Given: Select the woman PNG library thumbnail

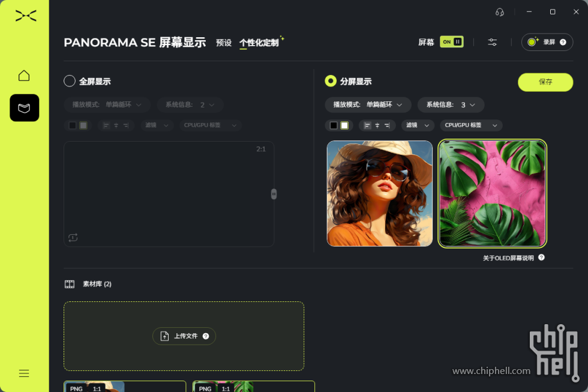Looking at the screenshot, I should (x=125, y=387).
